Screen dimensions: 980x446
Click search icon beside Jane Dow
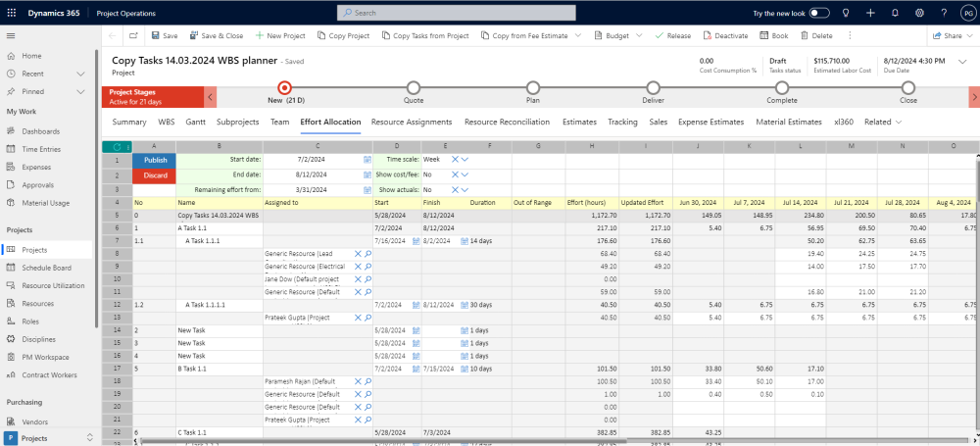coord(368,278)
